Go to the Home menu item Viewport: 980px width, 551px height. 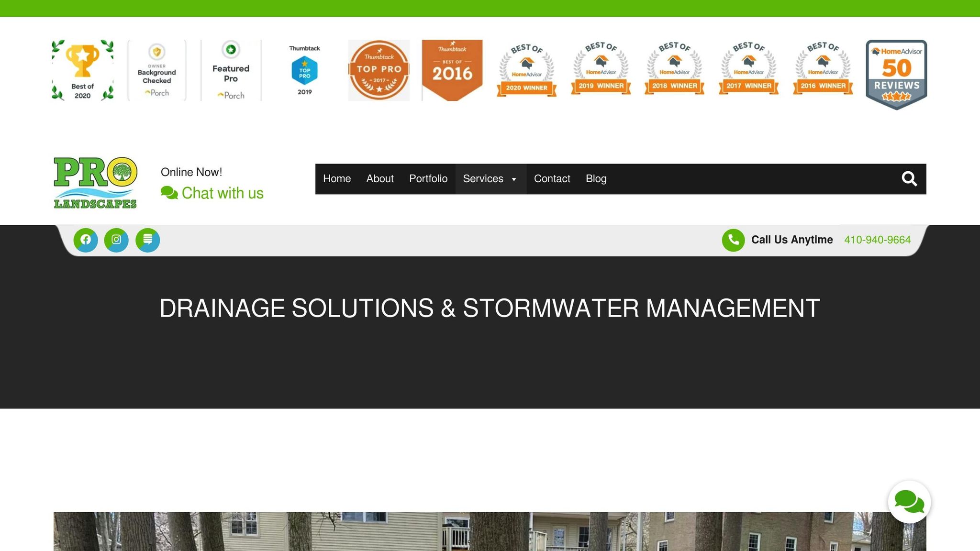tap(337, 179)
